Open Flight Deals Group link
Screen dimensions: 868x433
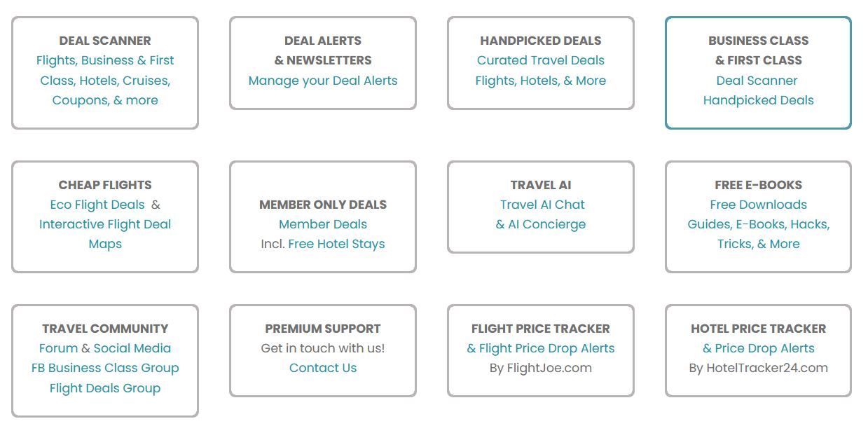tap(105, 388)
